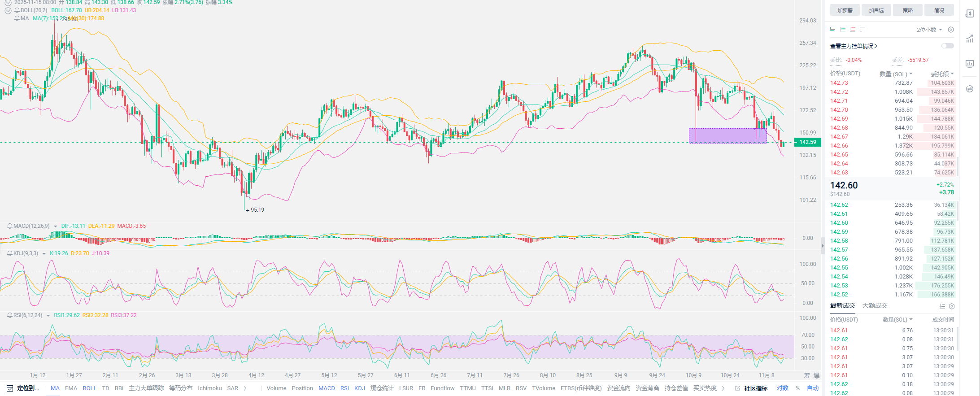
Task: Click the 加预警 button
Action: pos(845,10)
